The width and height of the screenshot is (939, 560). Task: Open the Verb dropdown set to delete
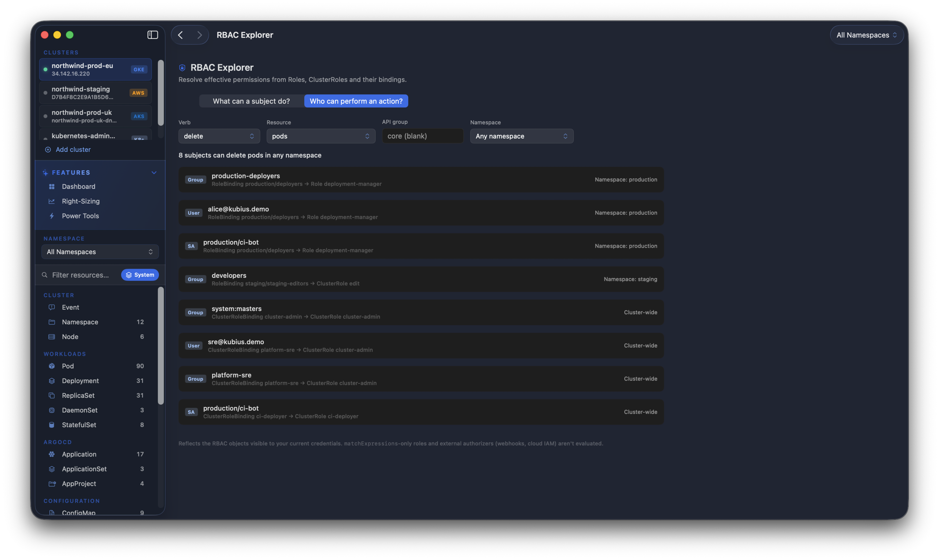[219, 136]
